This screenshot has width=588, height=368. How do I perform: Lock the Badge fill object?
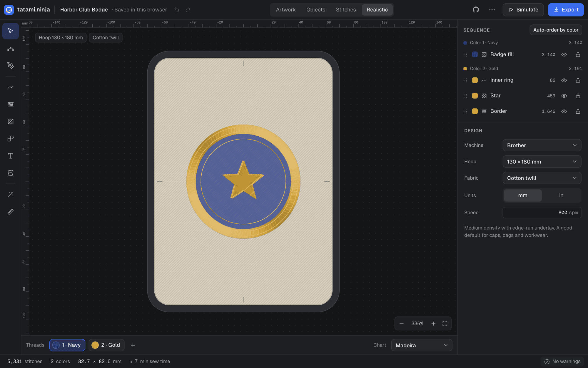[x=578, y=54]
